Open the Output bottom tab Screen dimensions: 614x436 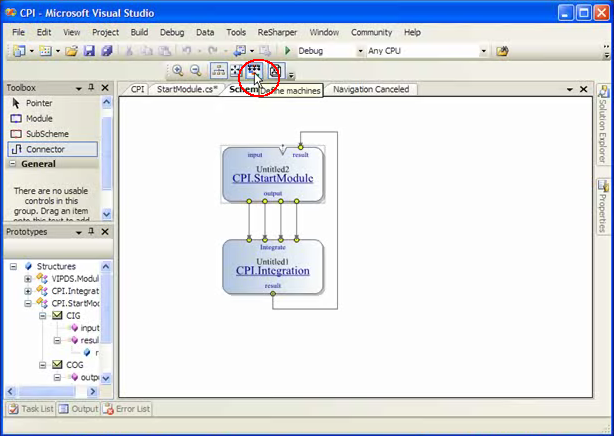(x=78, y=409)
